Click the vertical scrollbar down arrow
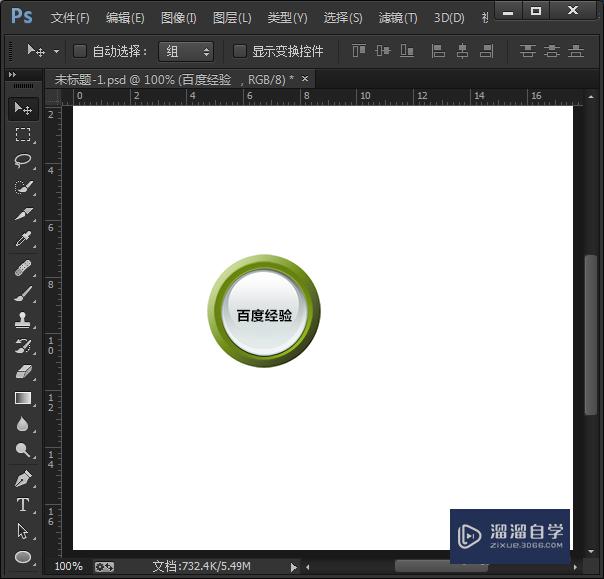 click(x=591, y=552)
